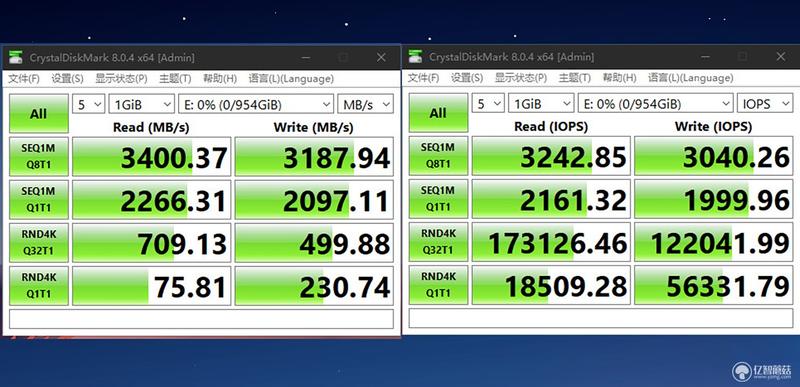Open the 1GiB test size dropdown in left window

point(142,105)
